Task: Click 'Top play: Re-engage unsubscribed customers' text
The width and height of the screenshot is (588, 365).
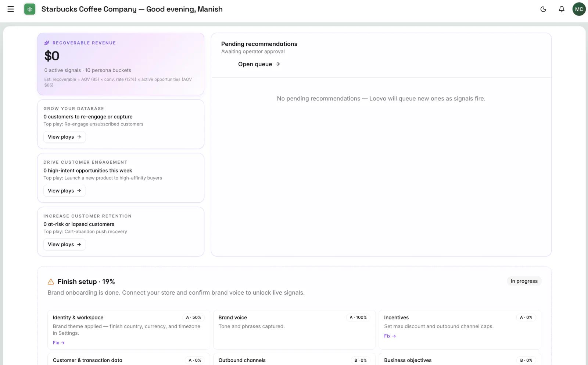Action: (93, 124)
